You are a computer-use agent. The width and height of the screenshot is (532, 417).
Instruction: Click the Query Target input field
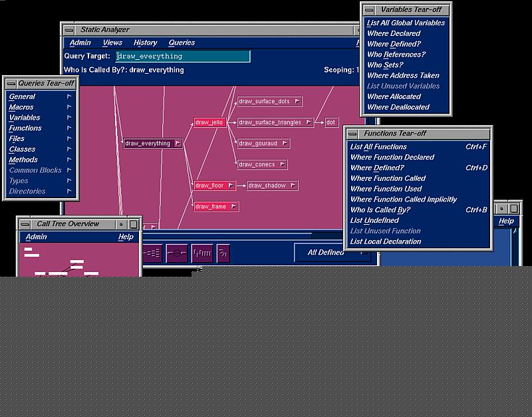pos(183,57)
